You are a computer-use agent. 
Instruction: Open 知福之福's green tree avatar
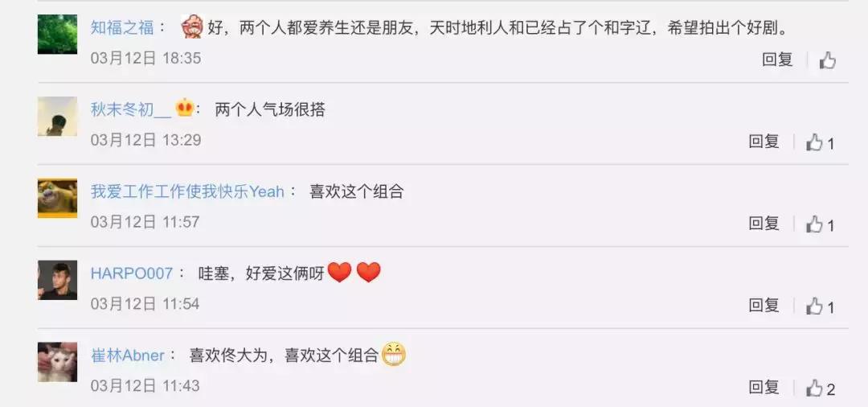pyautogui.click(x=58, y=35)
